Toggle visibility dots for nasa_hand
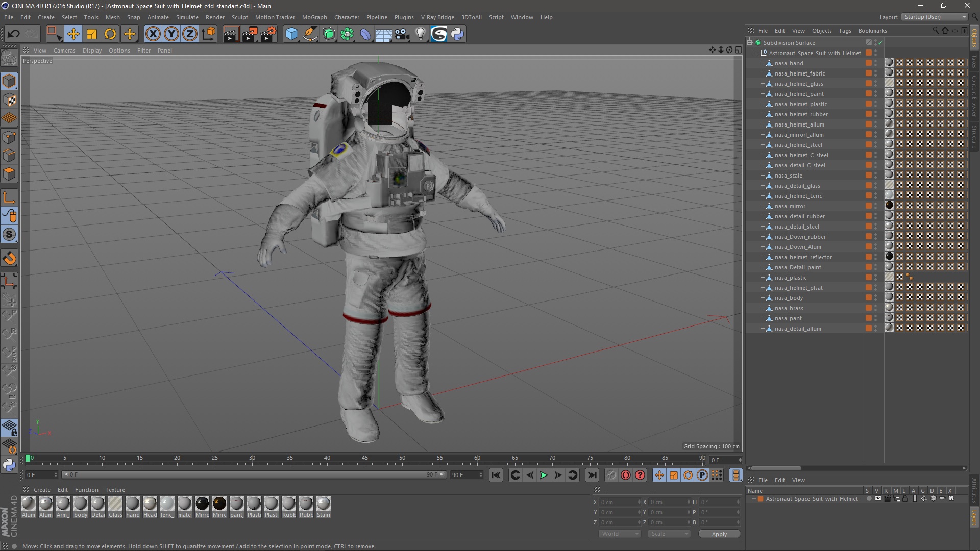The height and width of the screenshot is (551, 980). [876, 63]
